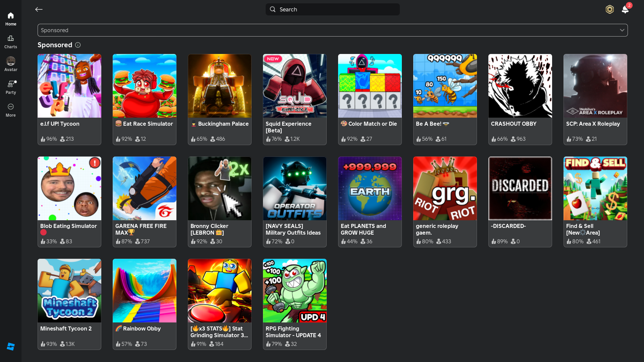
Task: Click the -DISCARDED- title text
Action: (509, 226)
